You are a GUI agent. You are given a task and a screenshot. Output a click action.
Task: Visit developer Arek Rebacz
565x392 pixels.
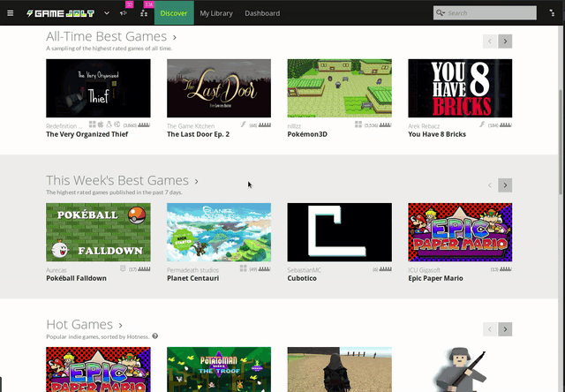[x=424, y=126]
